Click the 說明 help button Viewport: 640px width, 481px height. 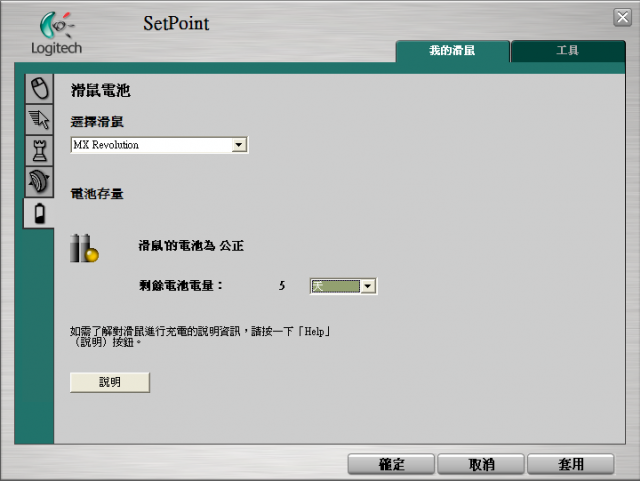click(x=110, y=382)
